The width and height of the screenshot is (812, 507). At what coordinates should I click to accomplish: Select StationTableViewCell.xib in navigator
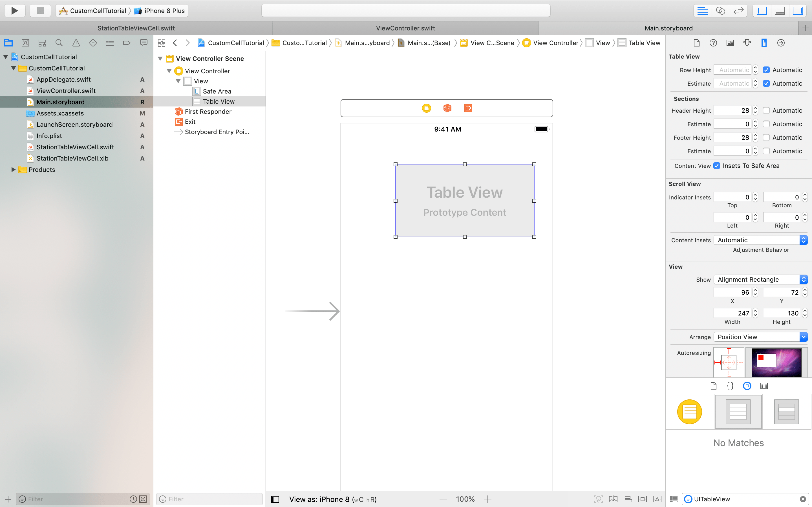[72, 158]
